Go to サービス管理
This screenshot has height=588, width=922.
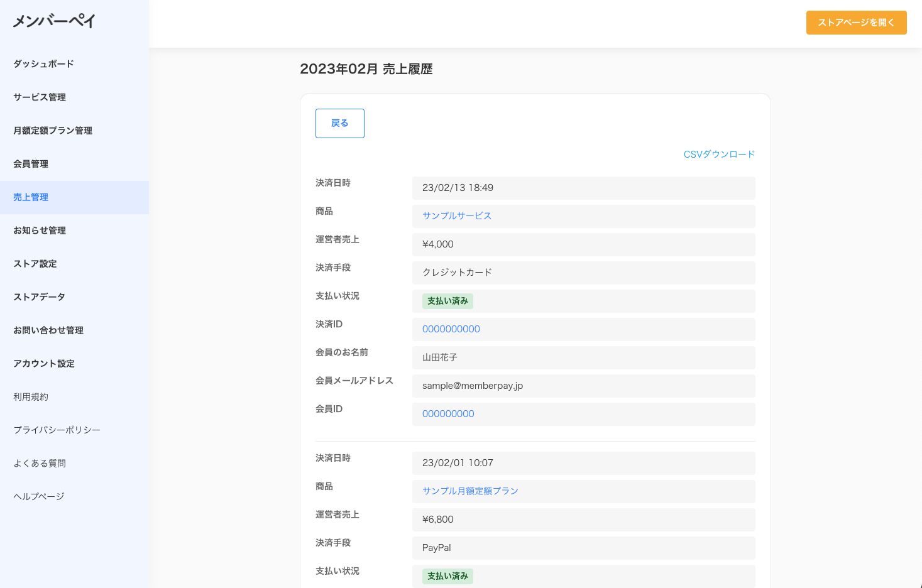40,97
